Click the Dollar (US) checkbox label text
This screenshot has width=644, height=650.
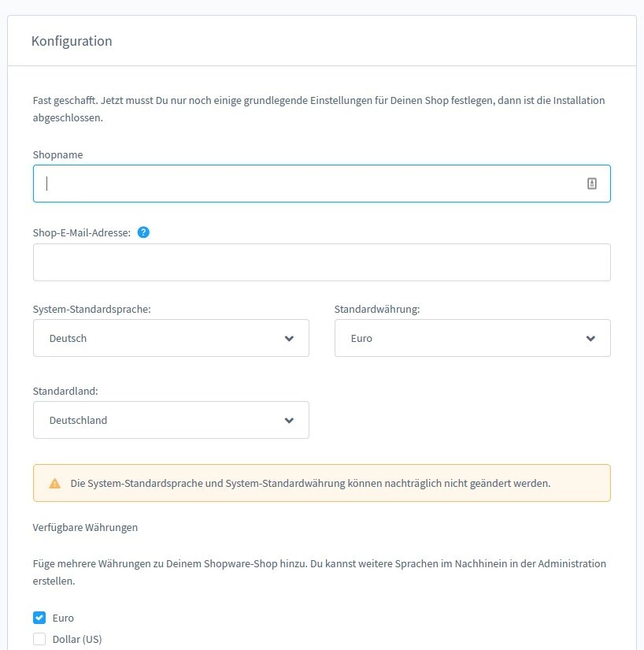coord(77,639)
